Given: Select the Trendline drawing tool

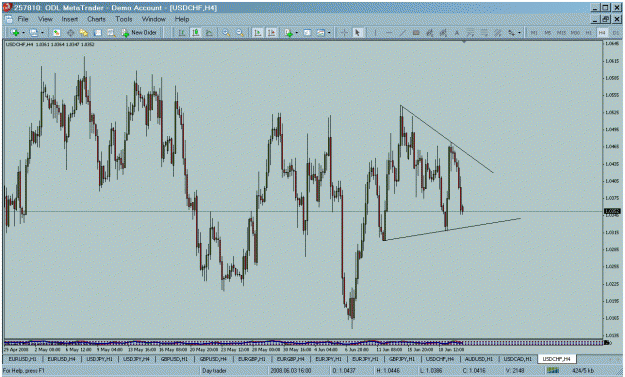Looking at the screenshot, I should tap(403, 33).
